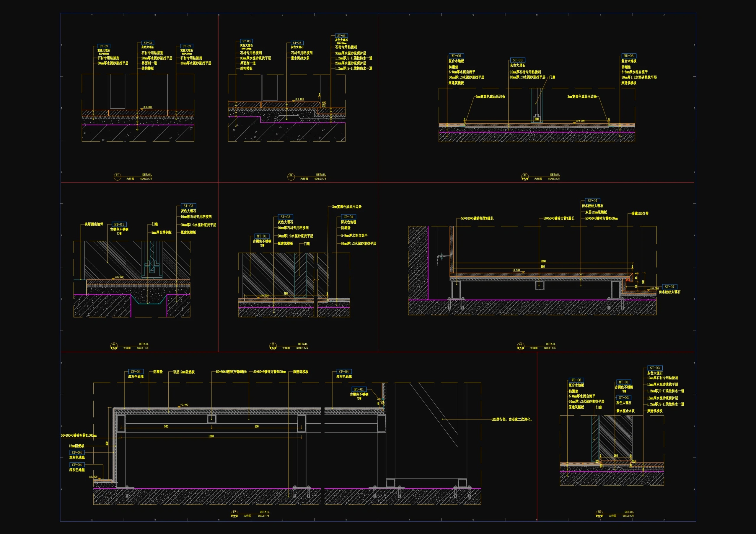756x534 pixels.
Task: Select the 美居酒店地坪 annotation
Action: (94, 224)
